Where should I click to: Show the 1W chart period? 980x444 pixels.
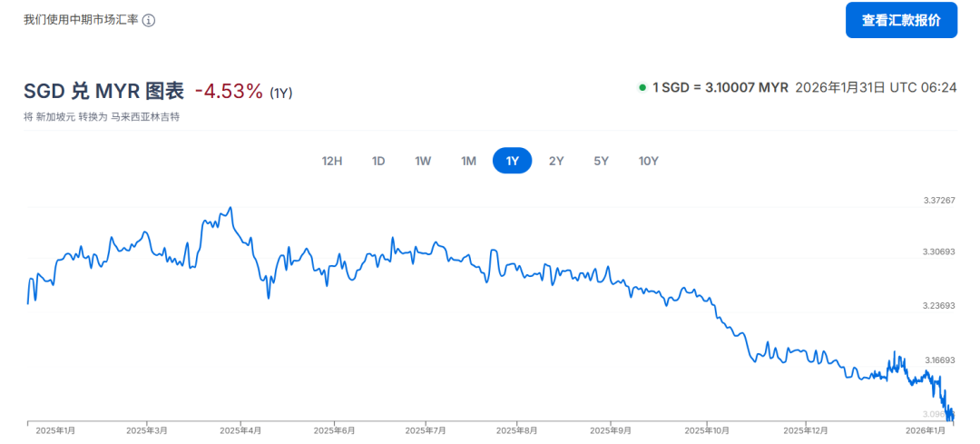pos(423,161)
